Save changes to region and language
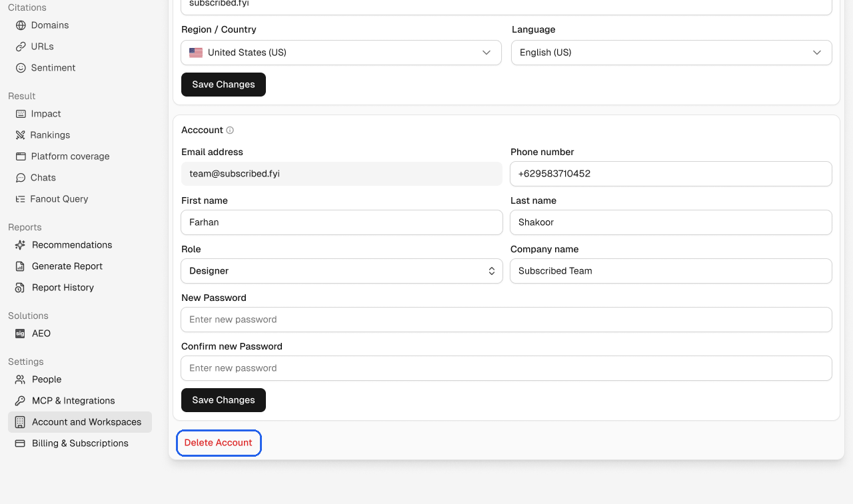The image size is (853, 504). 223,85
